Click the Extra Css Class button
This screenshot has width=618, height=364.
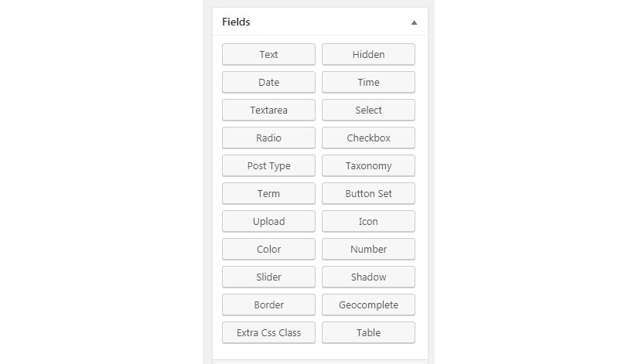pos(268,332)
